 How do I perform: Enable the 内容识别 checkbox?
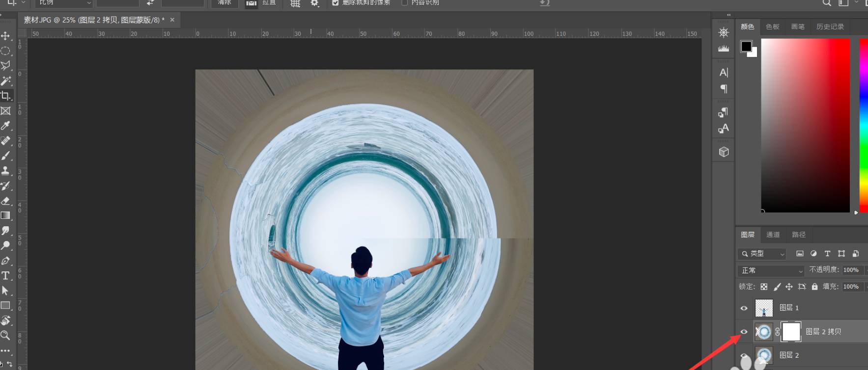[x=405, y=3]
